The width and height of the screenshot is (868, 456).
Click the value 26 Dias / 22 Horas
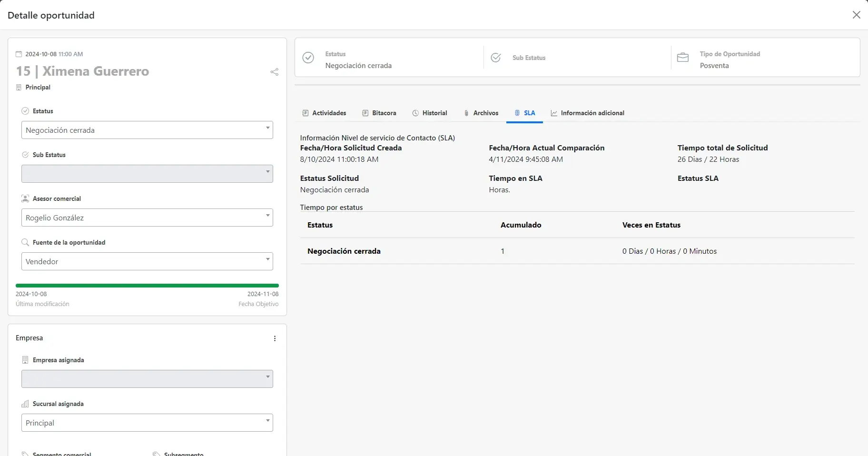(x=708, y=159)
